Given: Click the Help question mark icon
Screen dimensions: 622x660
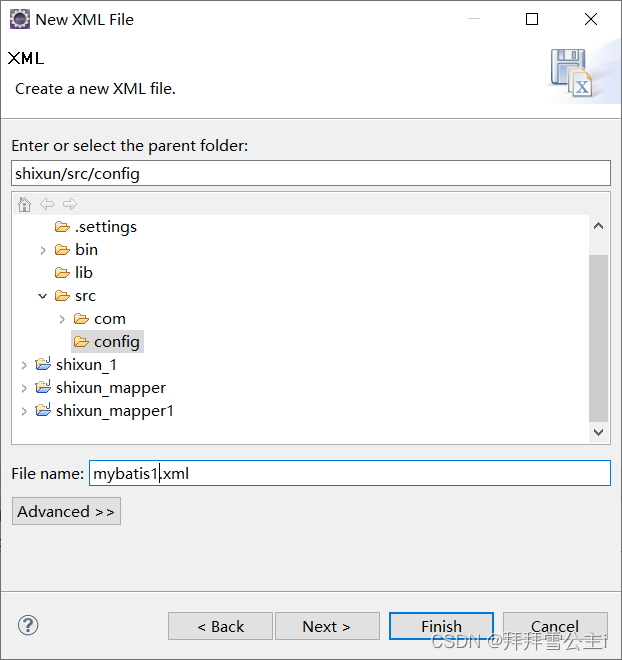Looking at the screenshot, I should click(x=28, y=625).
